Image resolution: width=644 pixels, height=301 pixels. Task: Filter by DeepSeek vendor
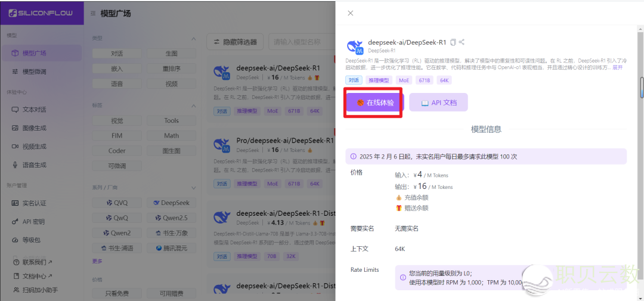(x=171, y=203)
